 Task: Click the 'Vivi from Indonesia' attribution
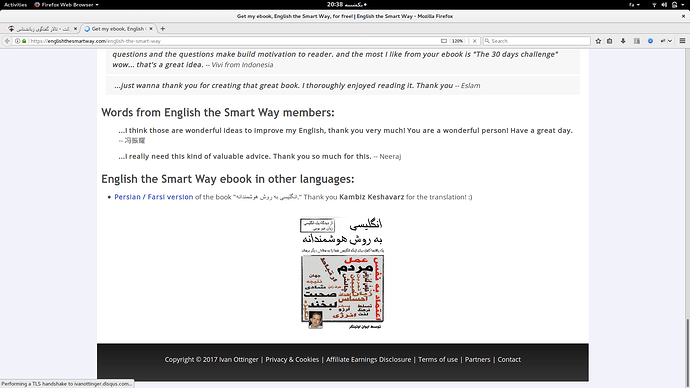[242, 65]
